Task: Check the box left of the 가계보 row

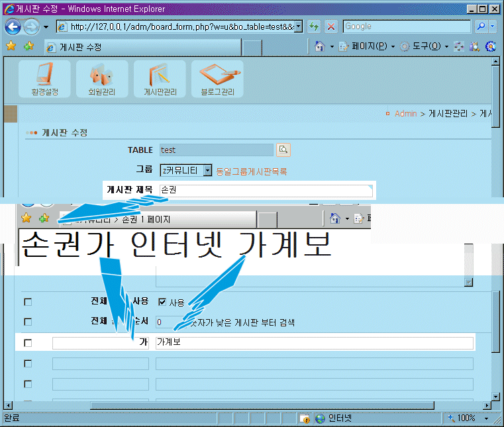Action: click(x=28, y=343)
